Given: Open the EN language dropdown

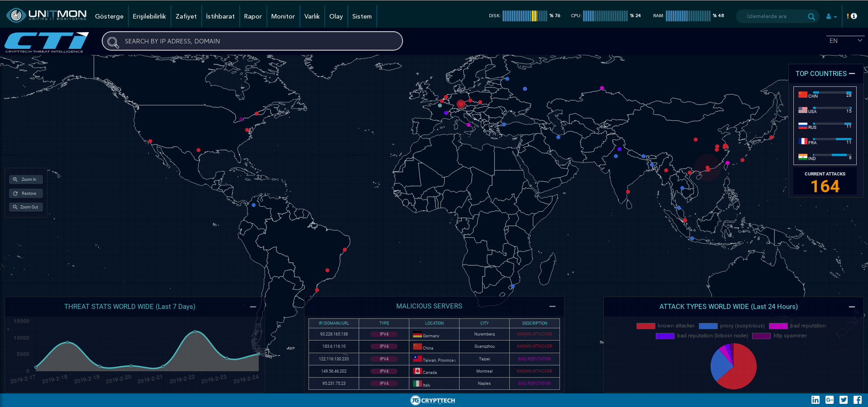Looking at the screenshot, I should [845, 41].
